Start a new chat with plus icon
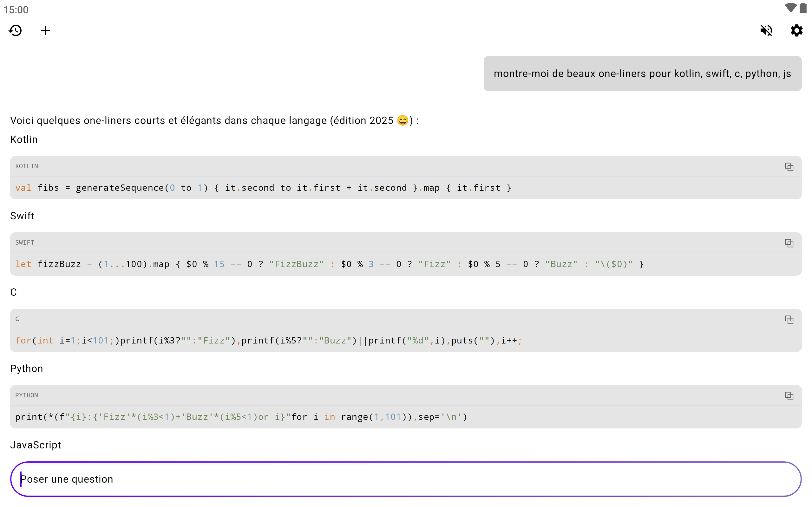Image resolution: width=812 pixels, height=507 pixels. tap(46, 30)
